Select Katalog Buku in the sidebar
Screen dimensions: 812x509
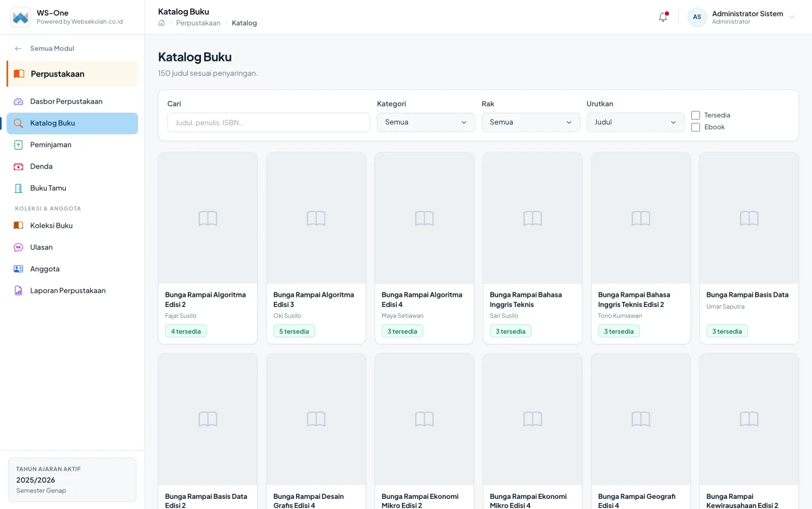point(72,123)
